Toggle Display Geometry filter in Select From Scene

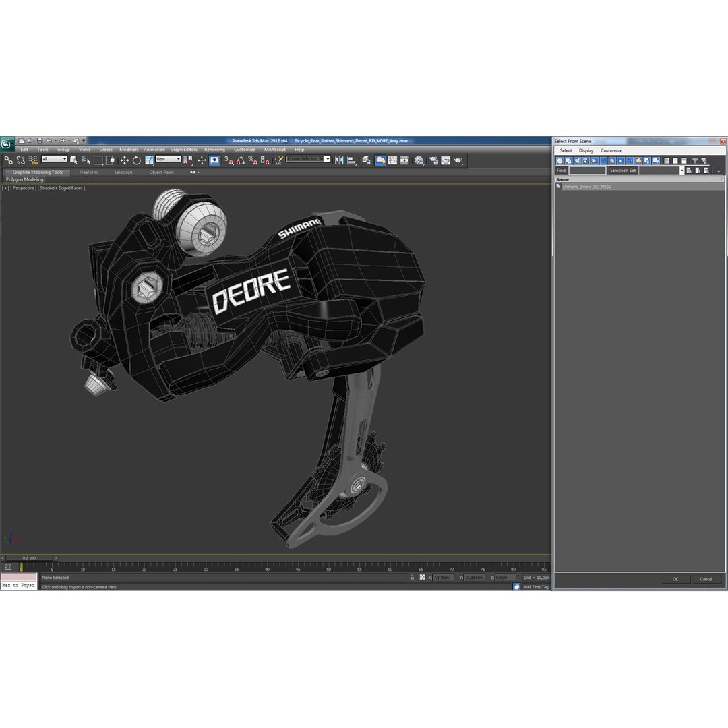pyautogui.click(x=560, y=160)
